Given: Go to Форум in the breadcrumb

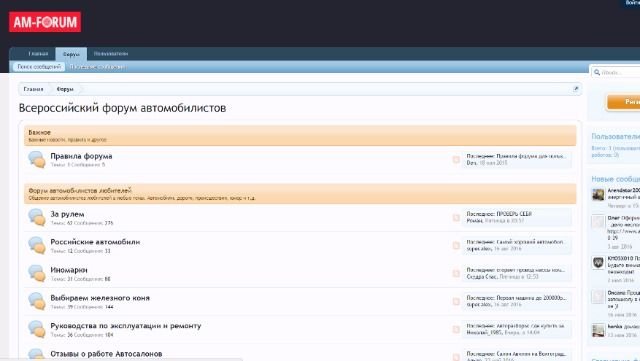Looking at the screenshot, I should pyautogui.click(x=65, y=89).
